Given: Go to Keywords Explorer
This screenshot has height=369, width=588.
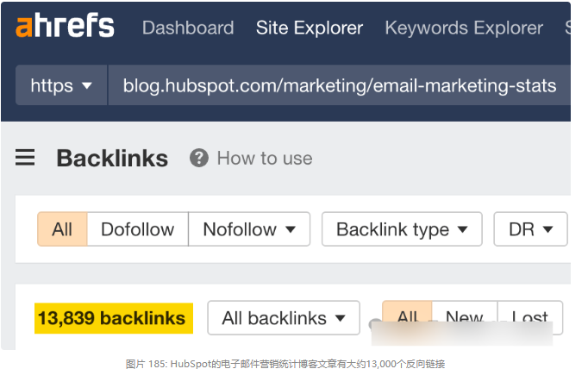Looking at the screenshot, I should coord(464,28).
